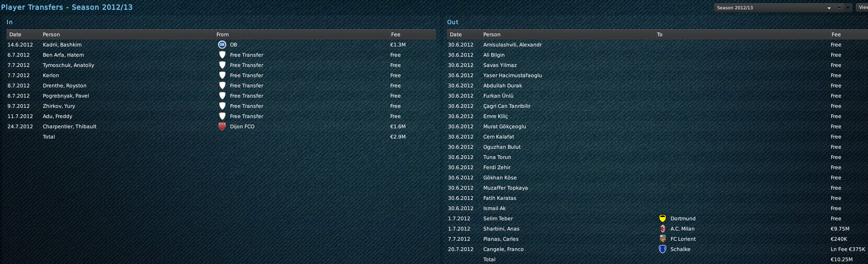The image size is (868, 264).
Task: Open player Adu, Freddy
Action: (x=57, y=116)
